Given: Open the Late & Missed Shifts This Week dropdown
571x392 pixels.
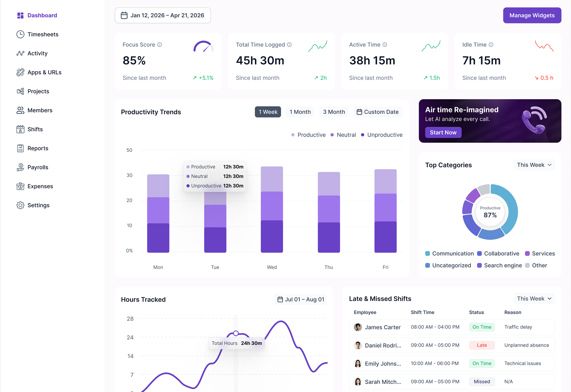Looking at the screenshot, I should click(x=534, y=299).
